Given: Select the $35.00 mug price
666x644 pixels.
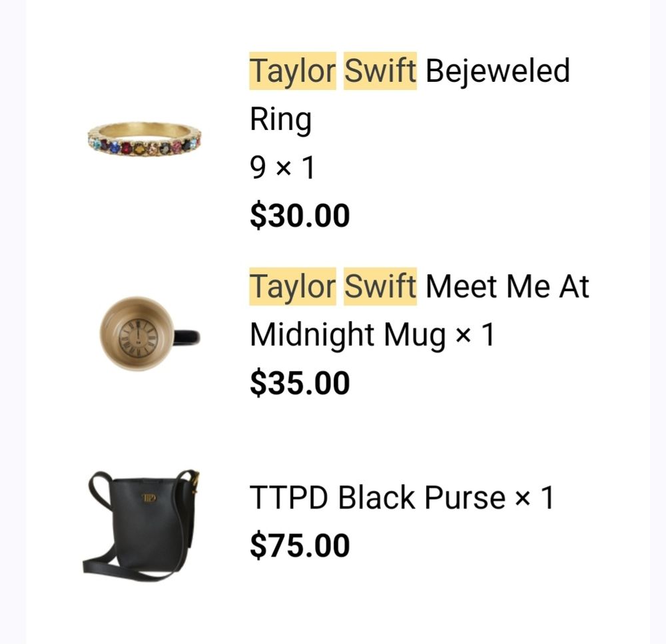Looking at the screenshot, I should click(300, 383).
